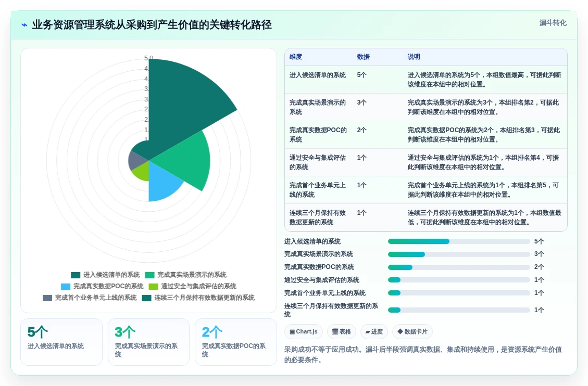Screen dimensions: 588x386
Task: Select table row 连续三个月保持有效数据更新的系统
Action: [x=426, y=217]
